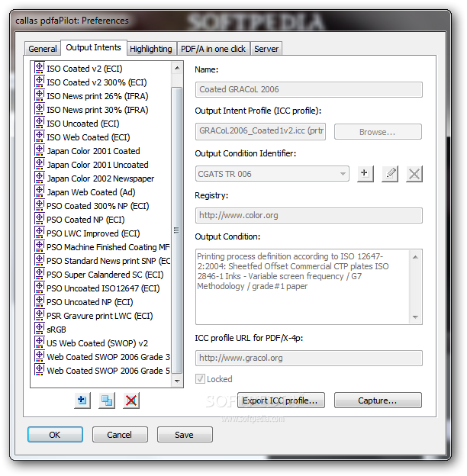Click the profile icon beside sRGB
The image size is (467, 476).
point(39,329)
